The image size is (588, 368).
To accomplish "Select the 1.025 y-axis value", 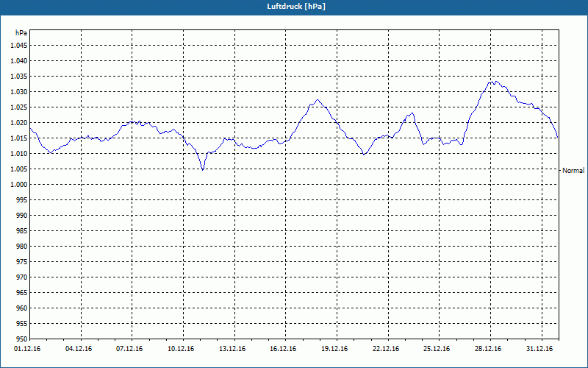I will click(19, 107).
